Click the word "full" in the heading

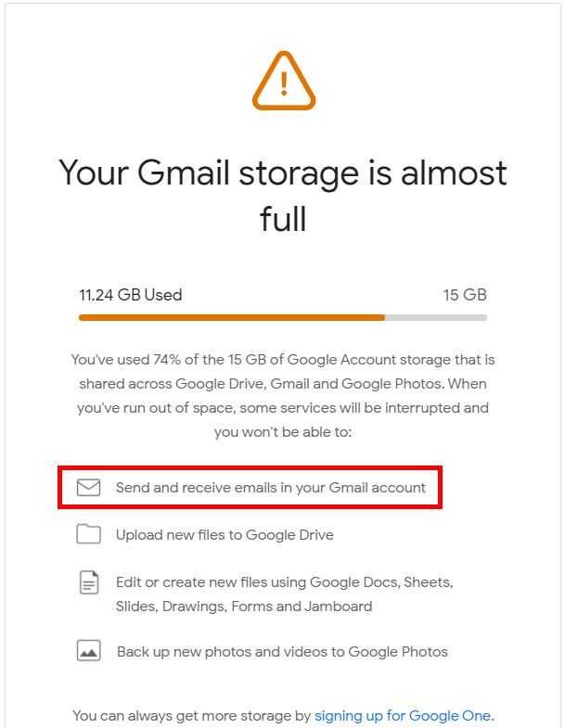(x=283, y=219)
